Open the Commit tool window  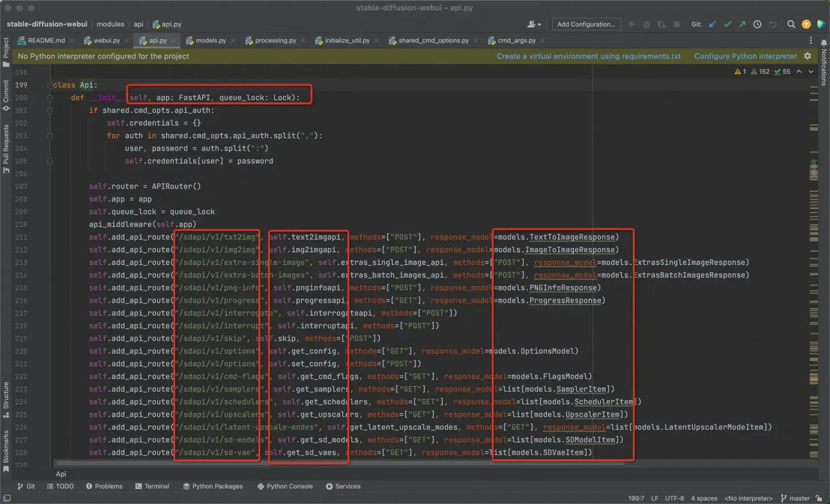pyautogui.click(x=6, y=95)
